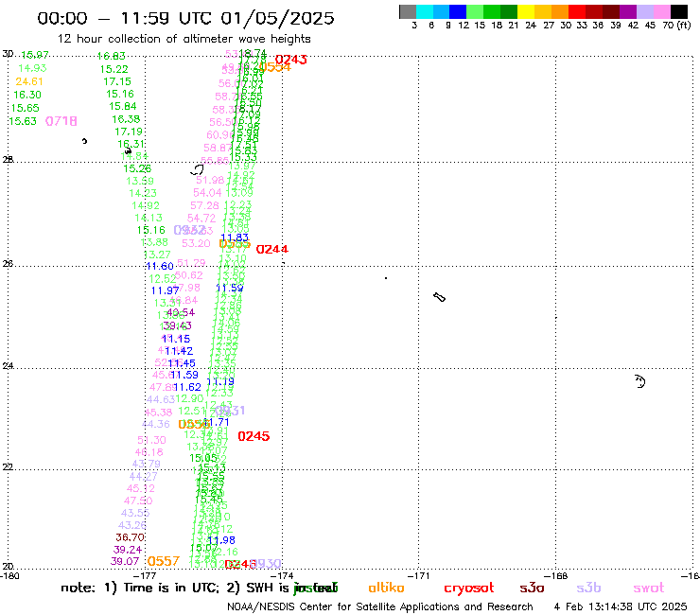Screen dimensions: 700x615
Task: Click the wave height value '15.97'
Action: coord(35,55)
